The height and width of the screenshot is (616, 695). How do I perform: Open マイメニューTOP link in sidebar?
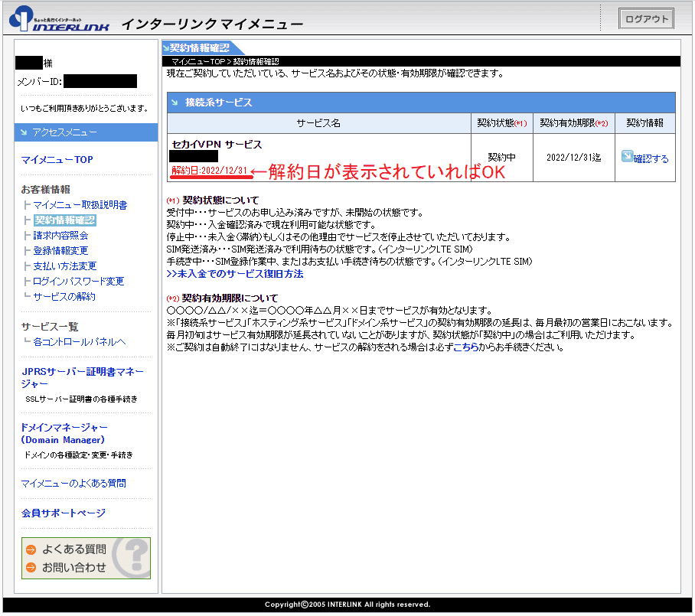pos(57,159)
